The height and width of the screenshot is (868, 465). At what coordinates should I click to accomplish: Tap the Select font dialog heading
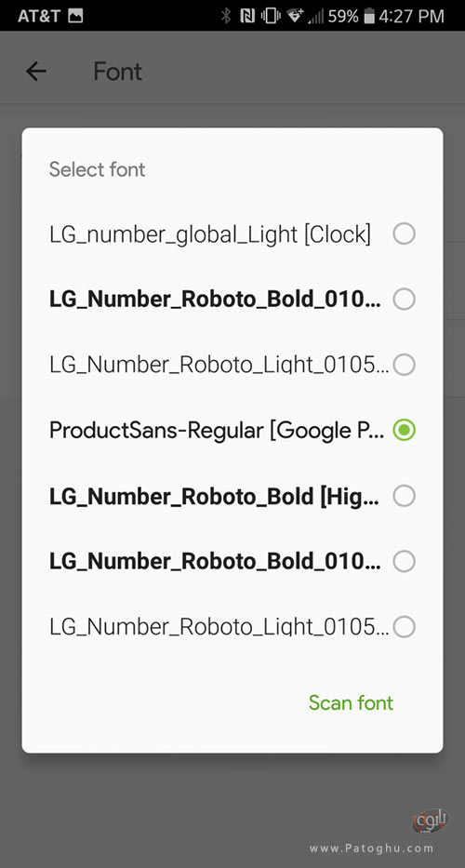click(97, 169)
